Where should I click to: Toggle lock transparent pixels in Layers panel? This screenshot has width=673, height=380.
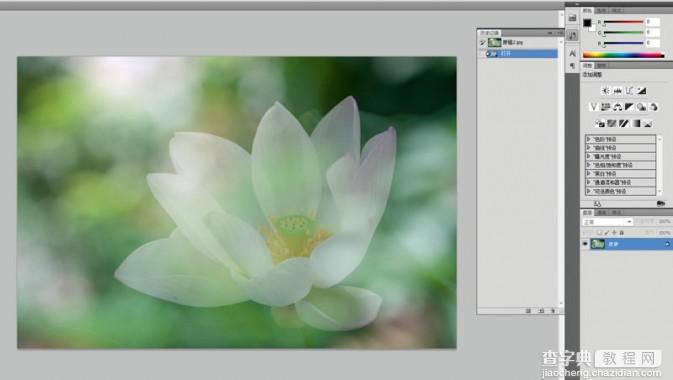(600, 232)
